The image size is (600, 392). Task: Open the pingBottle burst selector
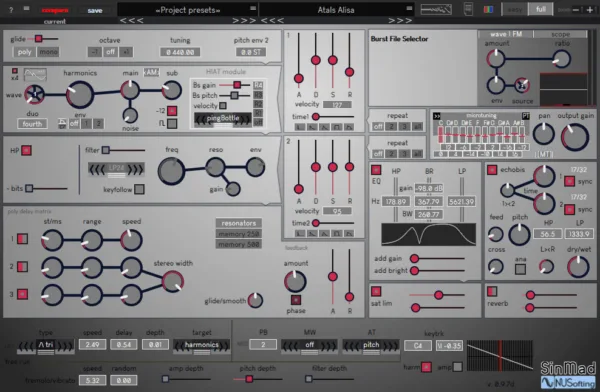click(x=223, y=119)
